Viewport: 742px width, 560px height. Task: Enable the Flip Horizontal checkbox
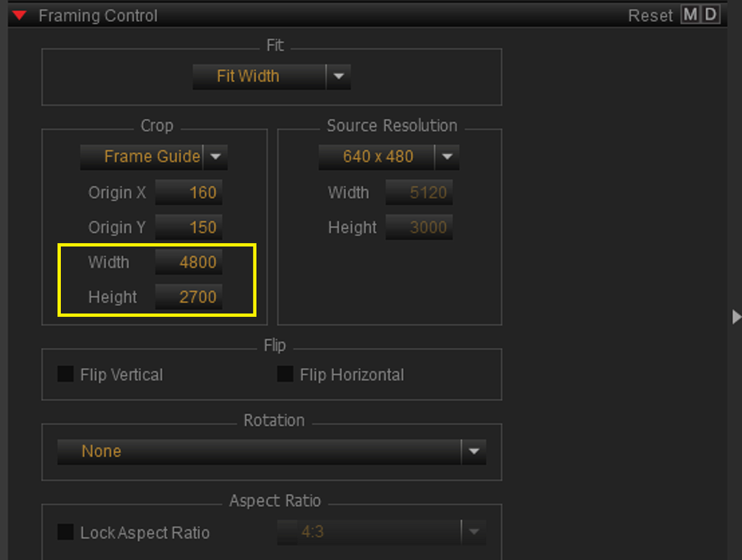285,374
